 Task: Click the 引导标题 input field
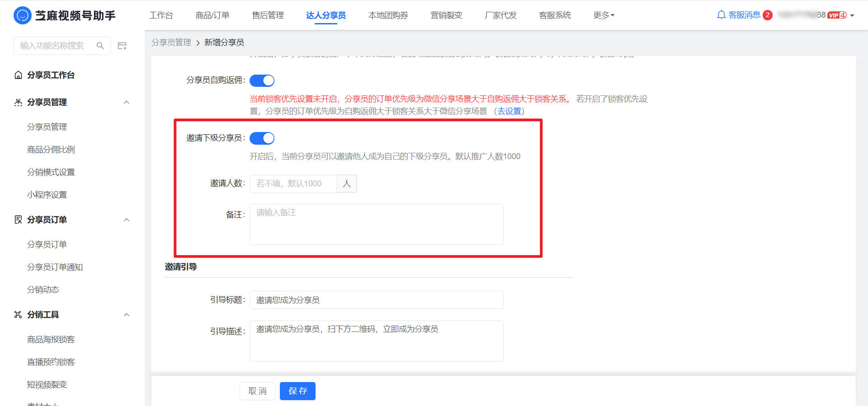click(377, 300)
